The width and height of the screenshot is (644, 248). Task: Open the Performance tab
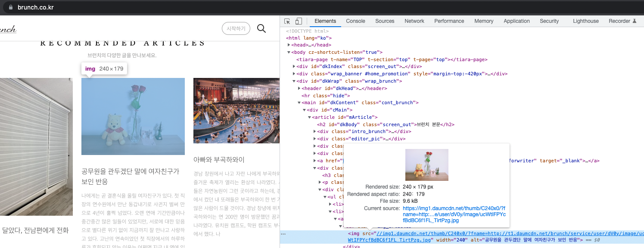[x=449, y=21]
